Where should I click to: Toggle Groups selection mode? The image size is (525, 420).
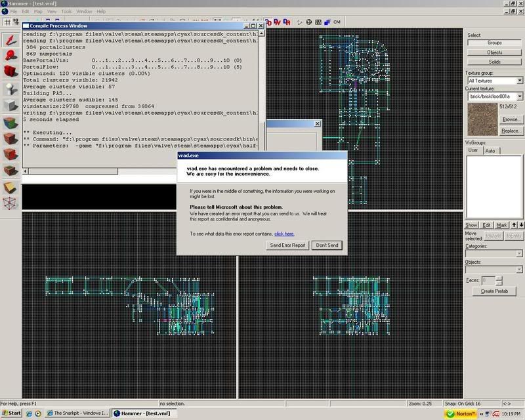pyautogui.click(x=494, y=43)
